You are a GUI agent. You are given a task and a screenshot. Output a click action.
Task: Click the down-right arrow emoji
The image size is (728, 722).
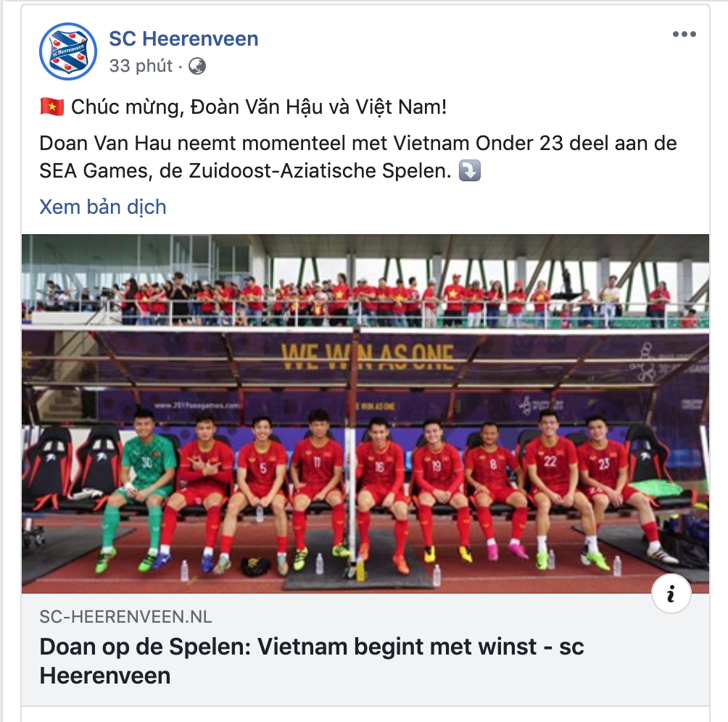click(469, 170)
